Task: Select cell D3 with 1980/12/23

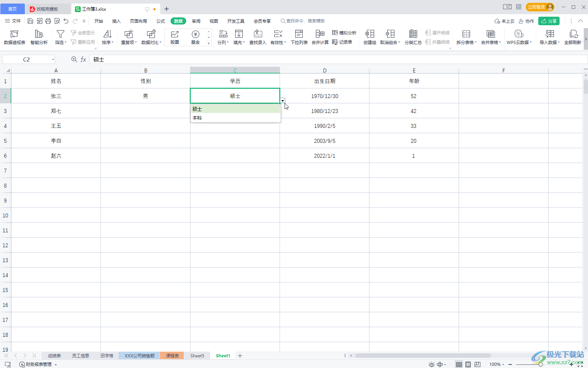Action: (324, 111)
